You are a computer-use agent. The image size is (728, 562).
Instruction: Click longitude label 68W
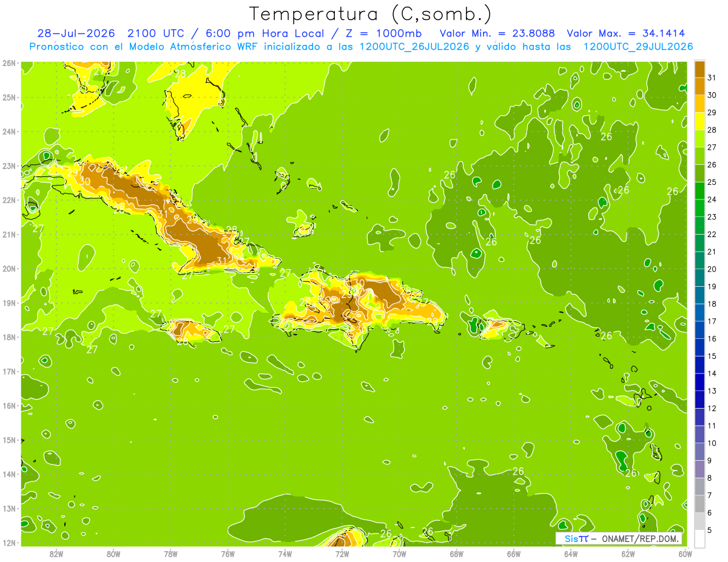coord(457,554)
